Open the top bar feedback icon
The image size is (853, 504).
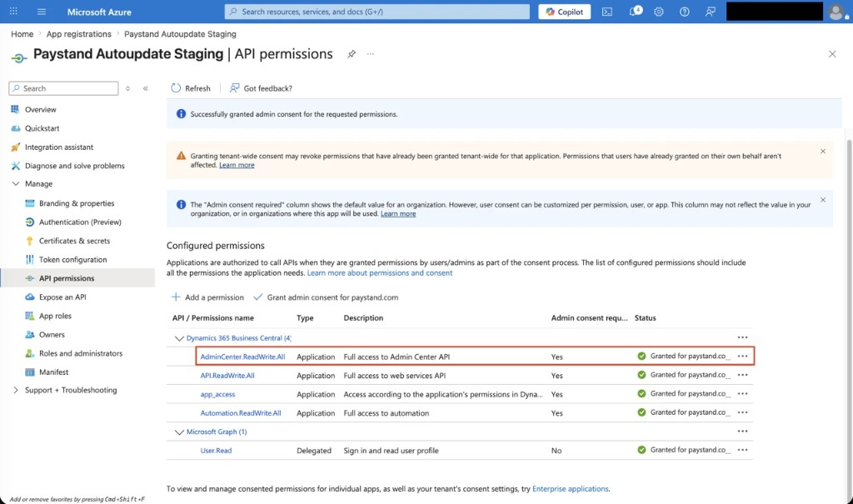pos(711,12)
